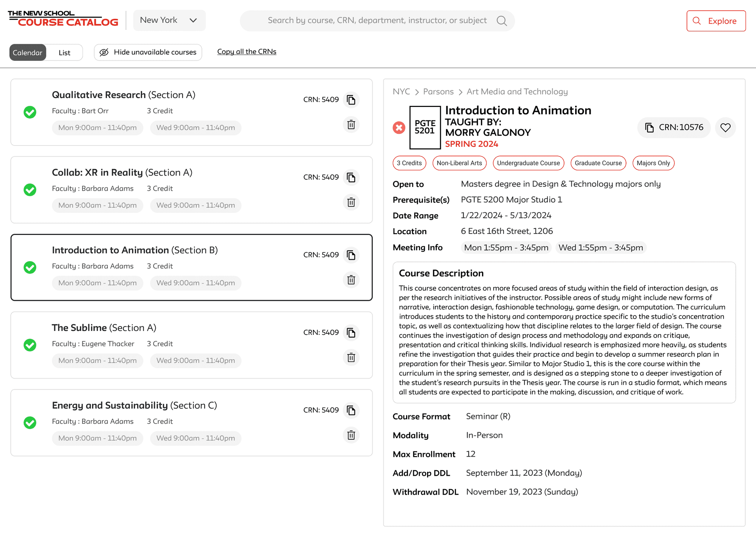Image resolution: width=756 pixels, height=537 pixels.
Task: Open Energy and Sustainability (Section C) title
Action: pyautogui.click(x=134, y=405)
